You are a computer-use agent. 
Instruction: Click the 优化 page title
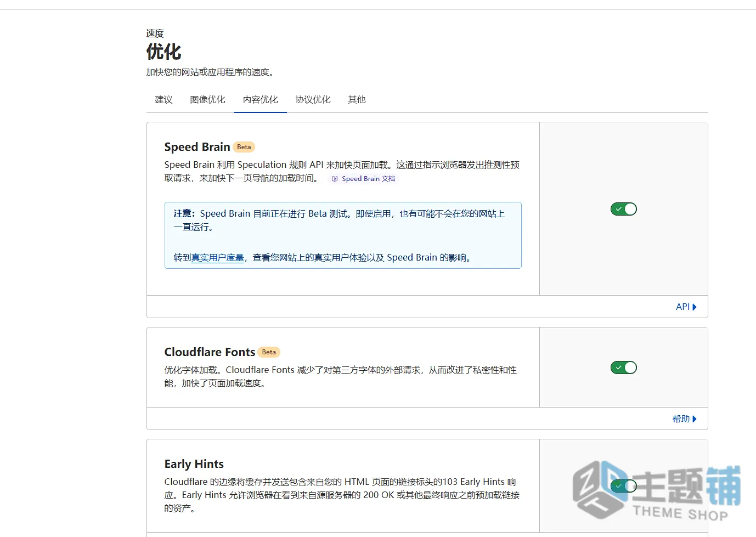[x=163, y=52]
